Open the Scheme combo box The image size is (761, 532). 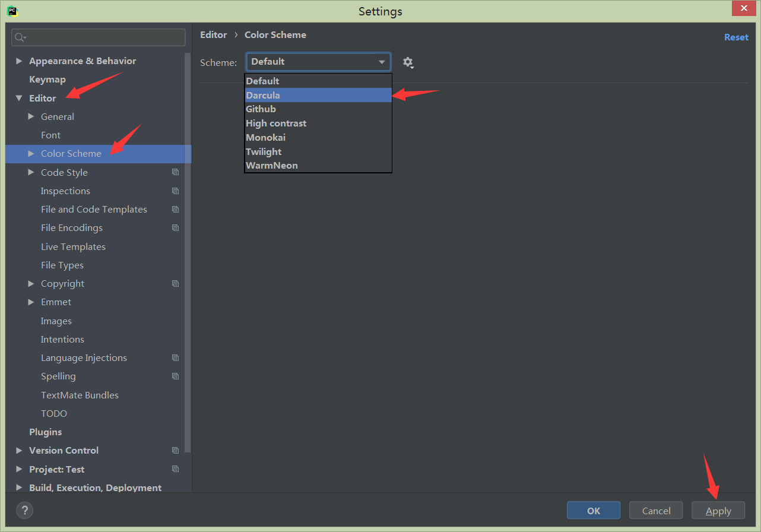[318, 62]
